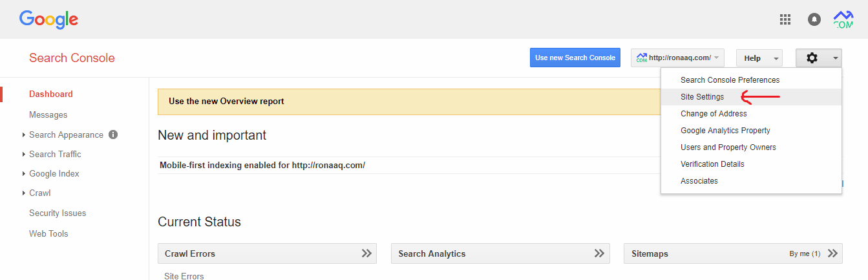Open the Google apps grid

click(x=785, y=19)
